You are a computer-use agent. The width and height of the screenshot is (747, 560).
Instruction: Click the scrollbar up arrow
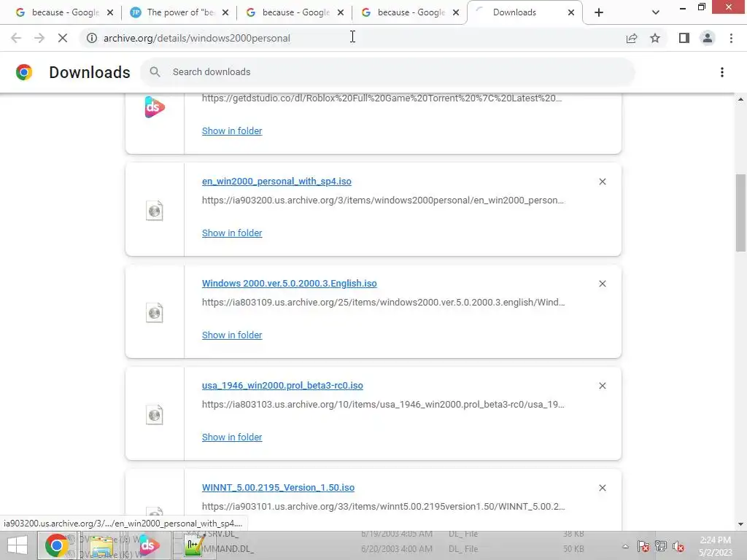740,99
